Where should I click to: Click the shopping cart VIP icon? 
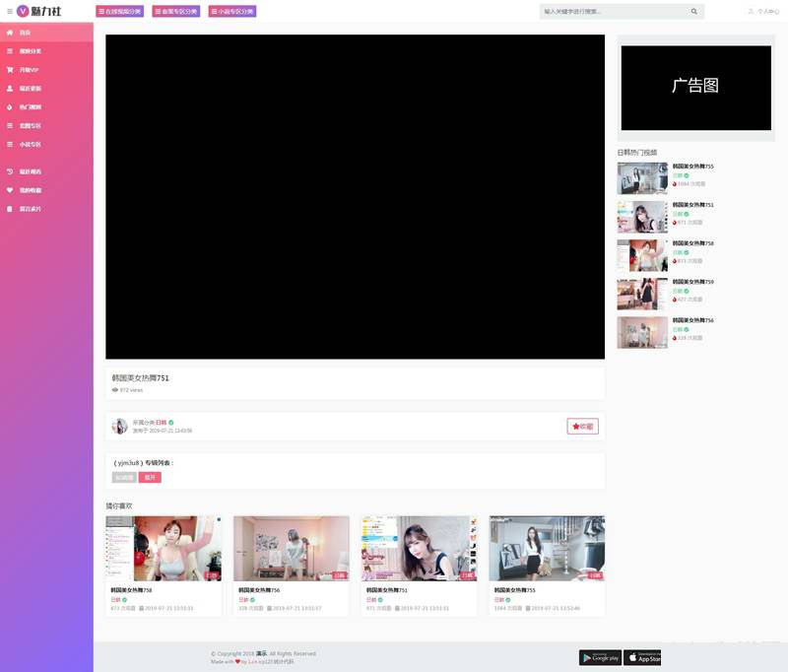point(10,70)
